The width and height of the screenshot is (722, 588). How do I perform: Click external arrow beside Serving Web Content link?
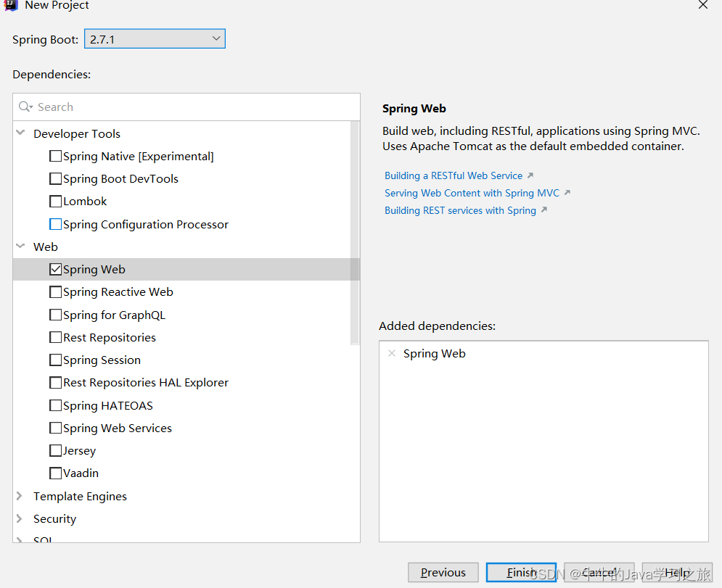pyautogui.click(x=567, y=192)
